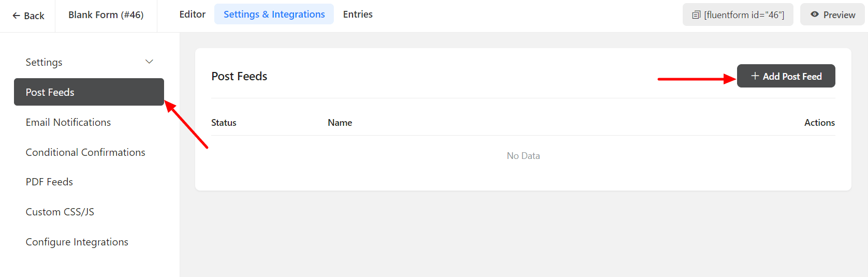Click the plus icon on Add Post Feed
868x277 pixels.
click(755, 76)
